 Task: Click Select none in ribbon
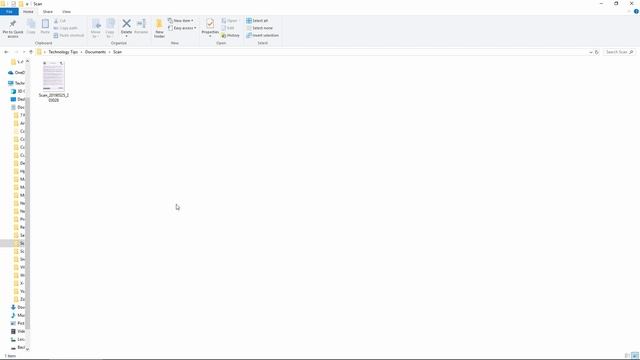coord(260,28)
